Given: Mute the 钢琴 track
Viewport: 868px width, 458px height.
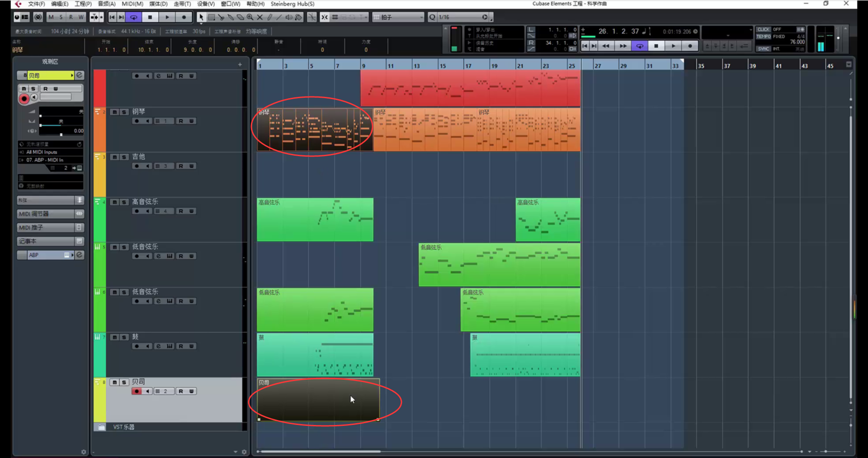Looking at the screenshot, I should [115, 112].
